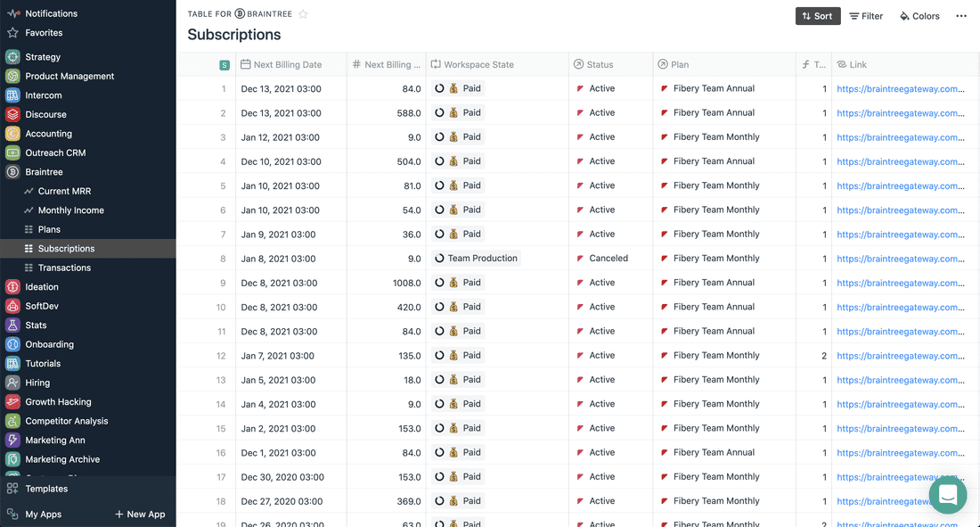Click the Intercom app icon in sidebar
980x527 pixels.
coord(12,95)
